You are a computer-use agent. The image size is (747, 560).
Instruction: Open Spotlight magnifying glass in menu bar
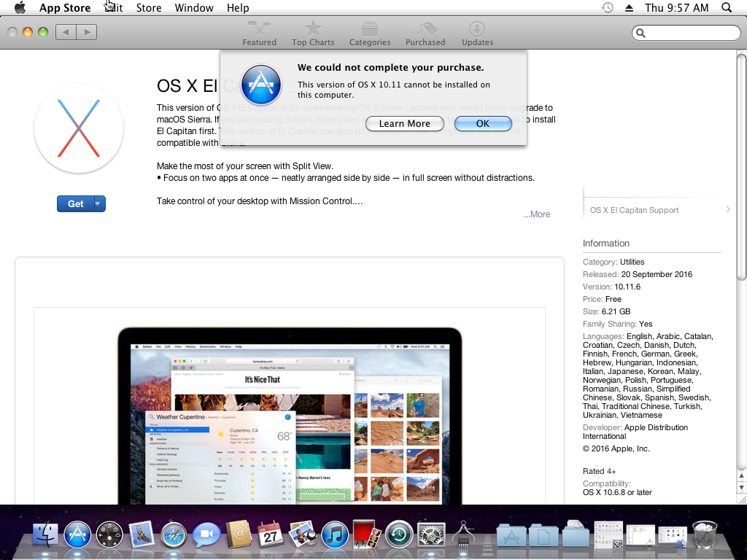coord(727,7)
